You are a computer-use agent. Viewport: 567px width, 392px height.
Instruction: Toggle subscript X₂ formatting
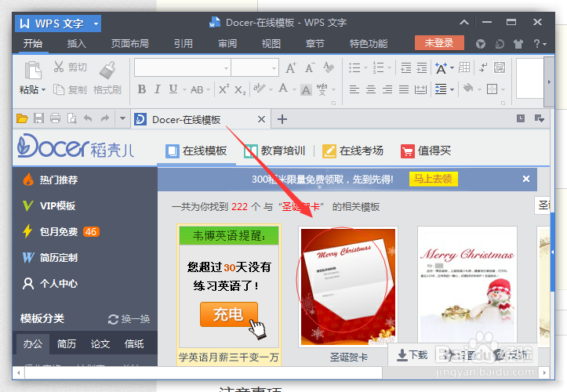tap(240, 89)
